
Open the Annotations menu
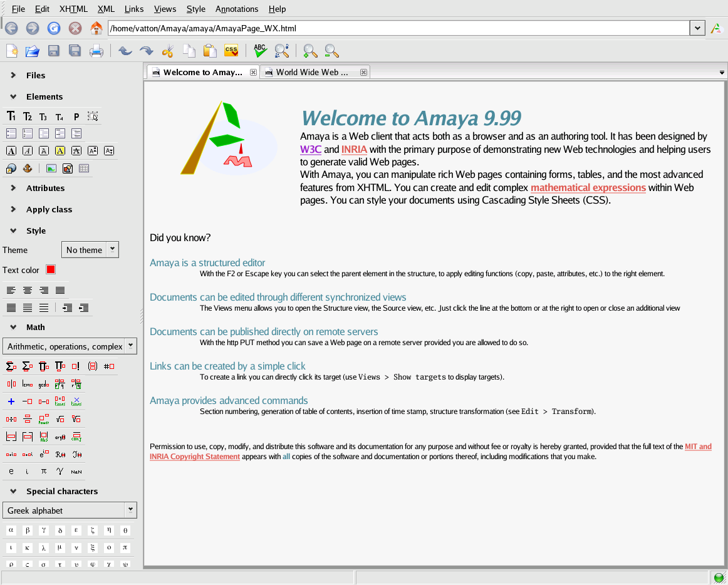pos(237,9)
